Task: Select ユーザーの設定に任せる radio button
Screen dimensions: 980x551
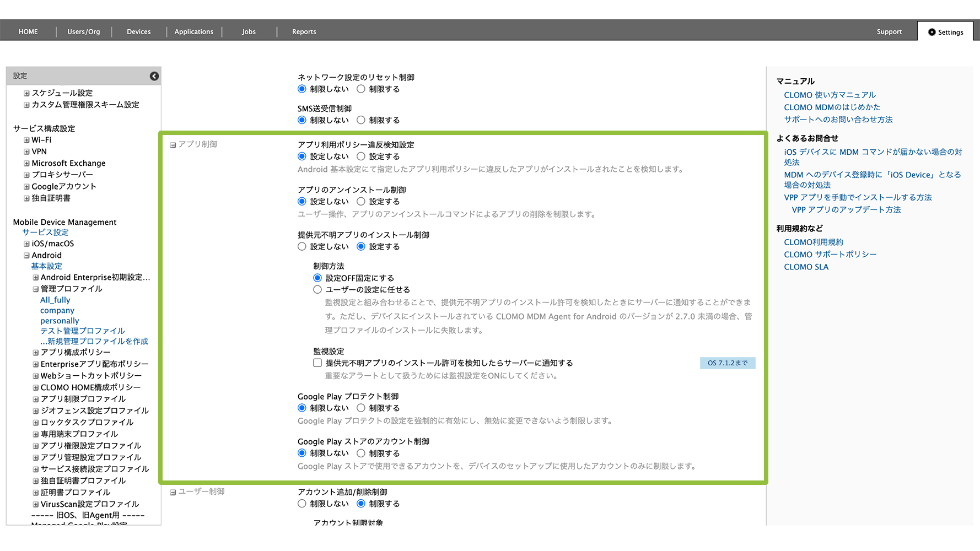Action: (317, 290)
